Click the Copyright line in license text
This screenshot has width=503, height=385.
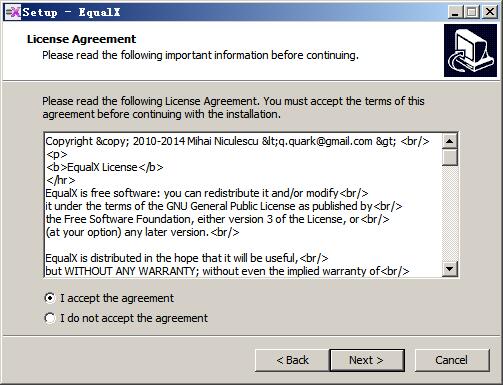(x=237, y=141)
